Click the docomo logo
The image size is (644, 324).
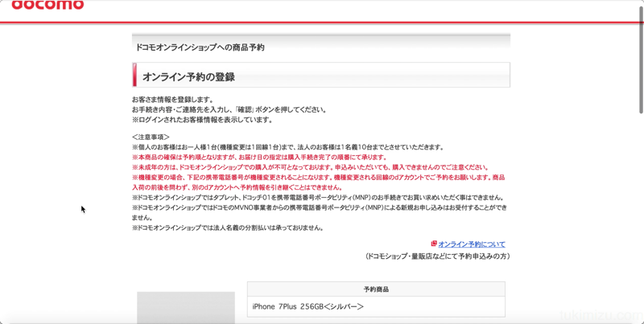coord(47,5)
